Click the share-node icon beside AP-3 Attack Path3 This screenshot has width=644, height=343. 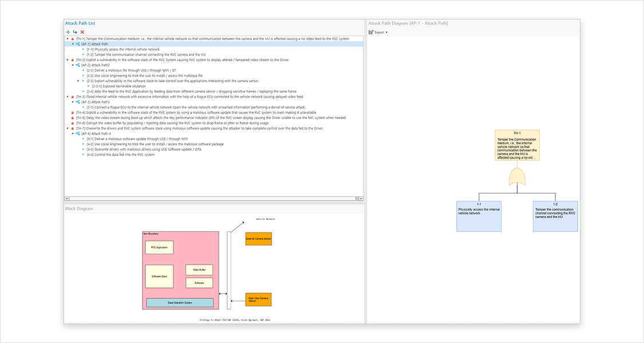[x=78, y=102]
